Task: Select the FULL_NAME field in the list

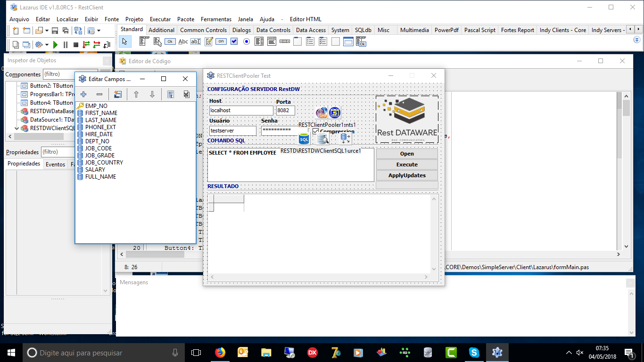Action: (x=100, y=177)
